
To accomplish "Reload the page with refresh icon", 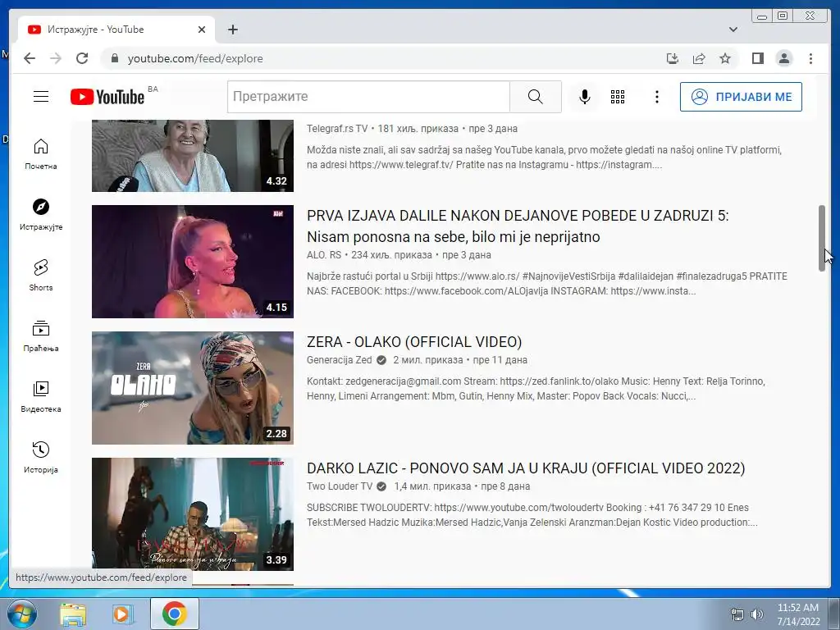I will (x=82, y=58).
